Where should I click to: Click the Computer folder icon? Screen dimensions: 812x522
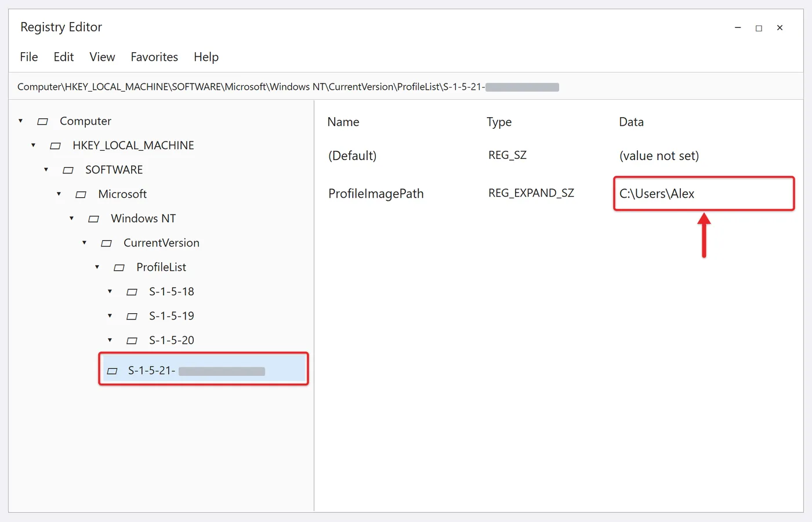pyautogui.click(x=42, y=121)
